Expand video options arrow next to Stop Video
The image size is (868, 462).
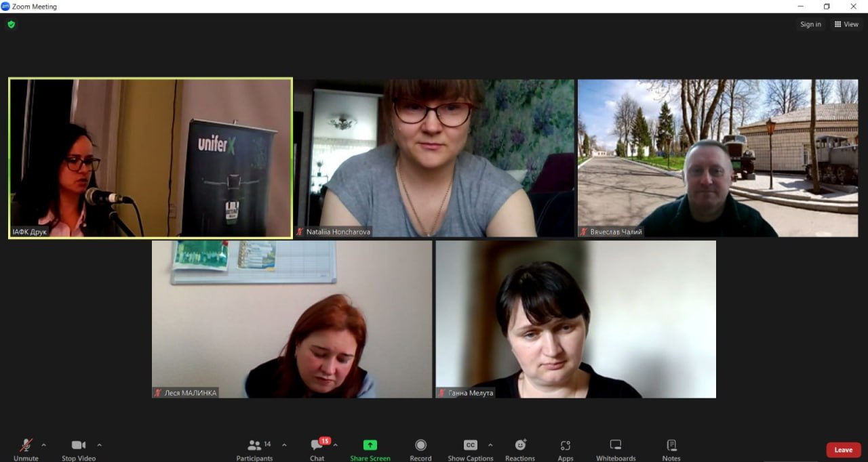[100, 445]
